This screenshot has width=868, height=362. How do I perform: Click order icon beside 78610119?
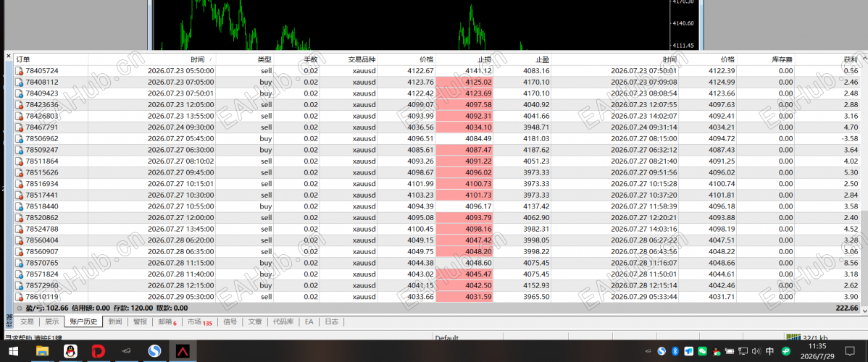pyautogui.click(x=19, y=297)
